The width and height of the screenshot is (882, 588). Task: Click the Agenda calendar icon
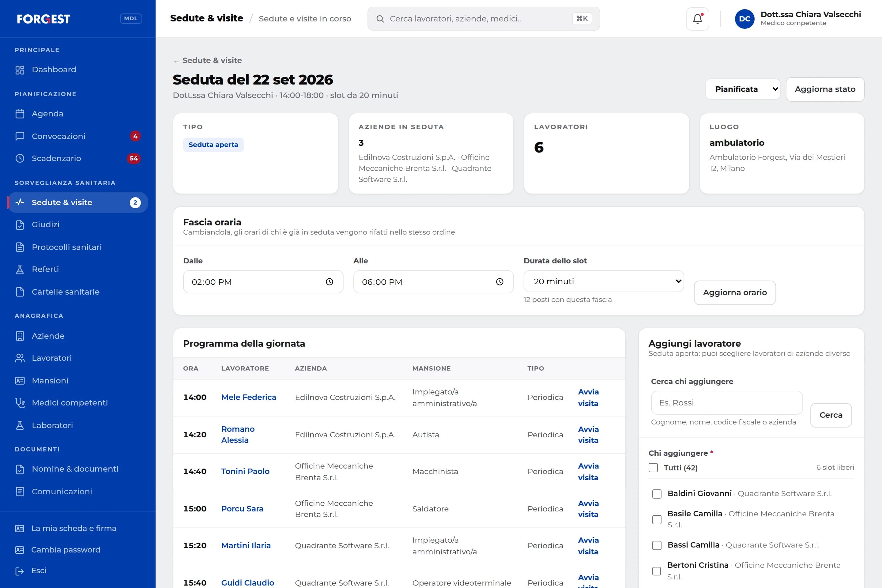(20, 114)
